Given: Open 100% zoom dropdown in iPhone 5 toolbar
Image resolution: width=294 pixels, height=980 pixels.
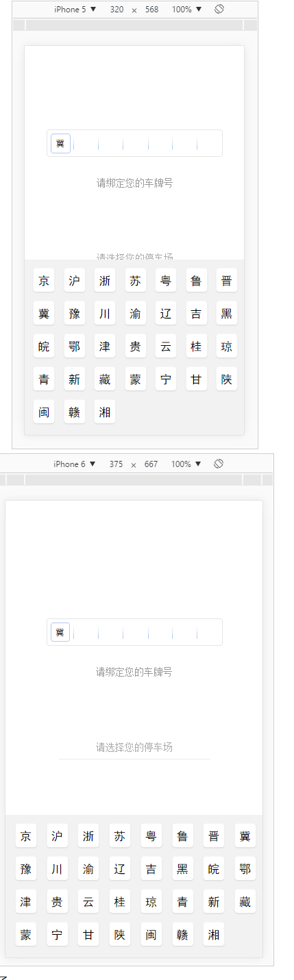Looking at the screenshot, I should click(187, 10).
